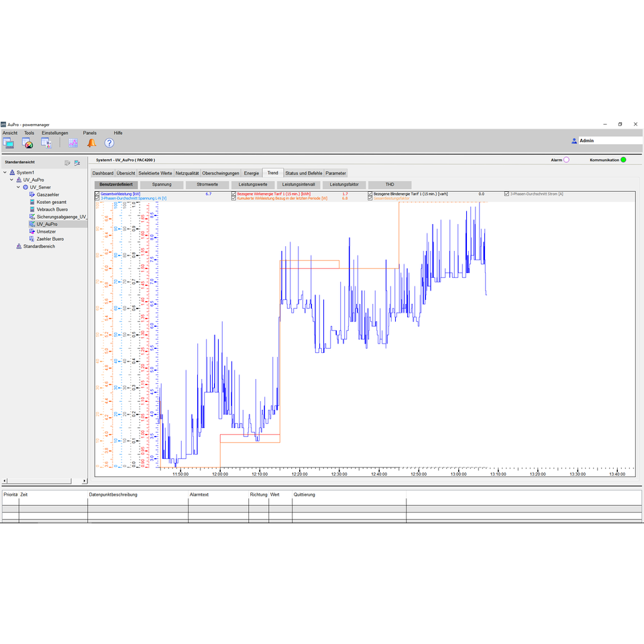Viewport: 644px width, 644px height.
Task: Click the Vebrauch Buero calculator icon
Action: click(32, 209)
